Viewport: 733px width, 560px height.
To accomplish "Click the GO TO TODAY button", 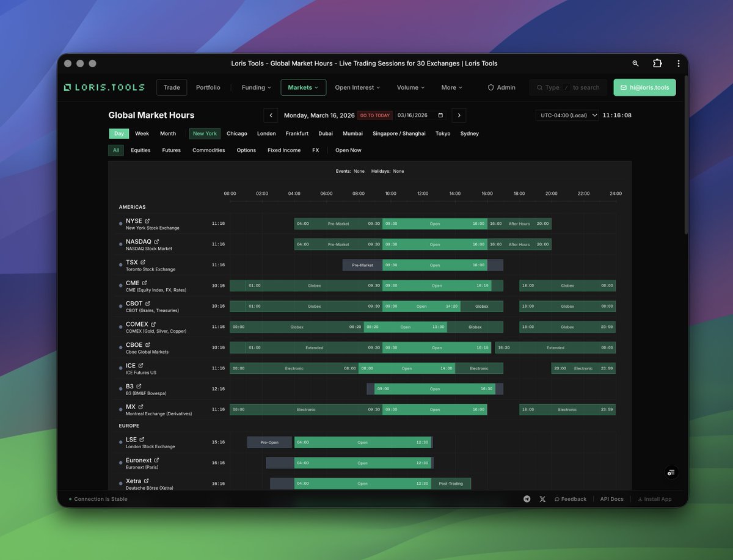I will click(x=375, y=115).
